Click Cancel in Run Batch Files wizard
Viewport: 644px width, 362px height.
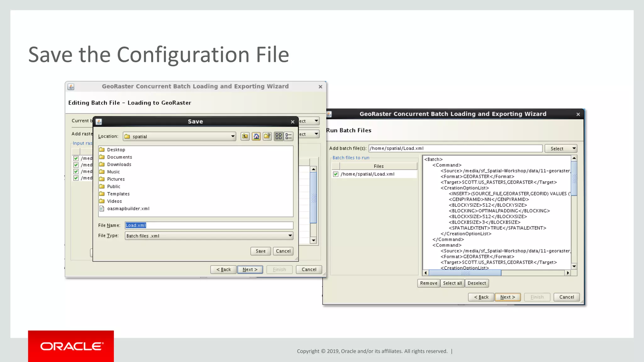click(x=567, y=297)
